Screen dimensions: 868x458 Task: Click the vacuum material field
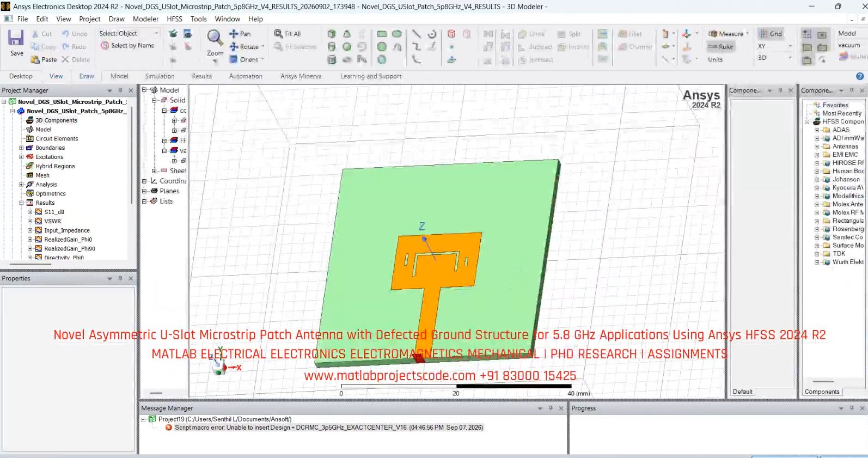point(849,45)
